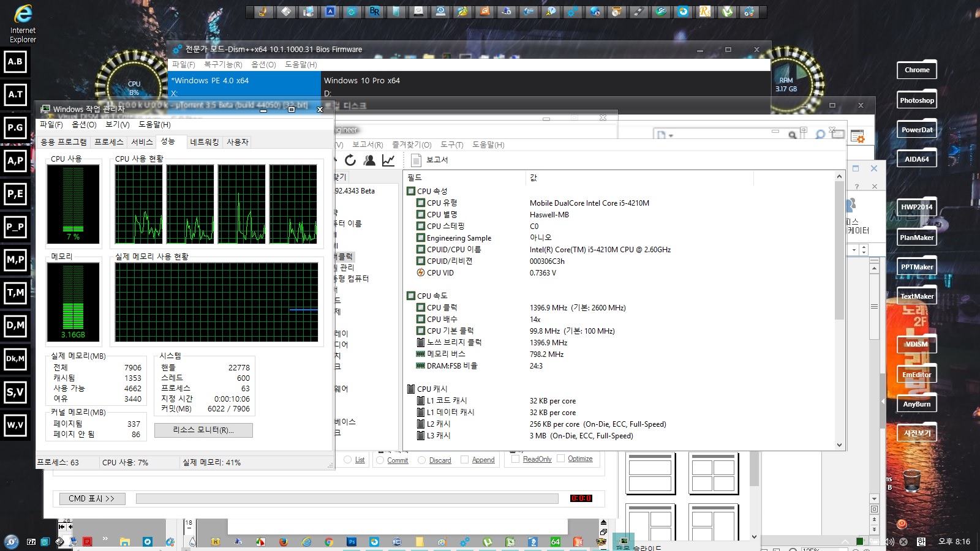Launch Internet Explorer from desktop icon
This screenshot has width=980, height=551.
click(x=23, y=23)
